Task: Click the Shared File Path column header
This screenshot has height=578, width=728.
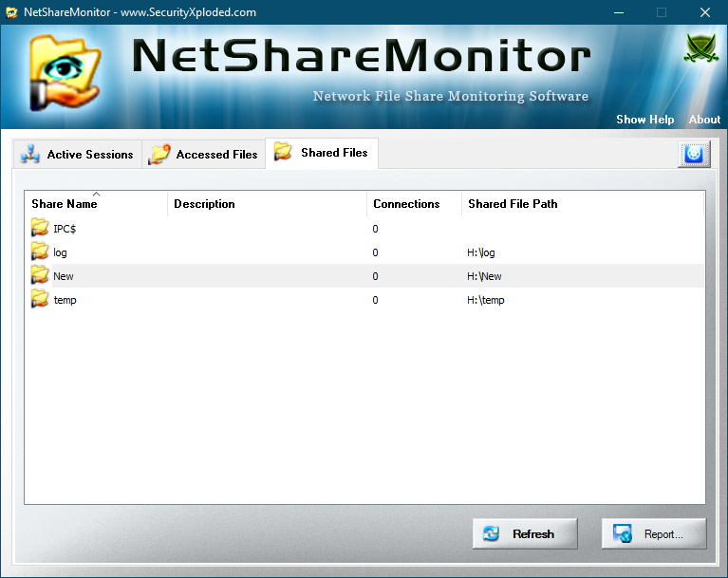Action: [x=583, y=203]
